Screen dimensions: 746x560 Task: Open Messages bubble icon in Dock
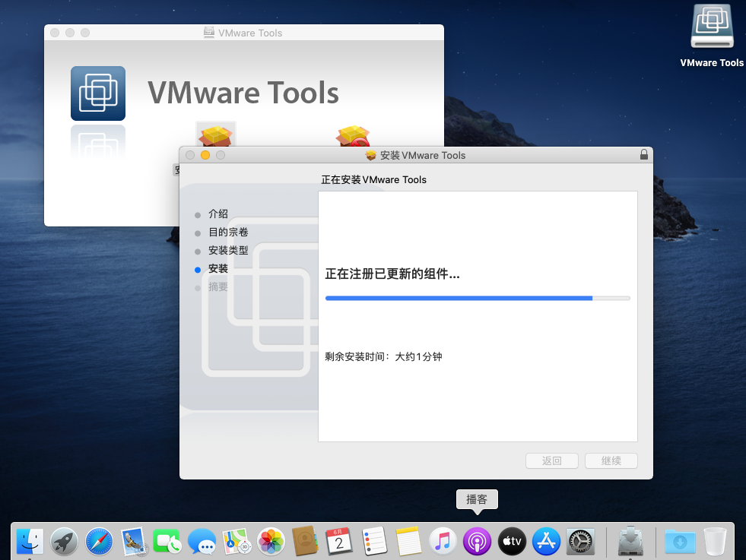202,542
